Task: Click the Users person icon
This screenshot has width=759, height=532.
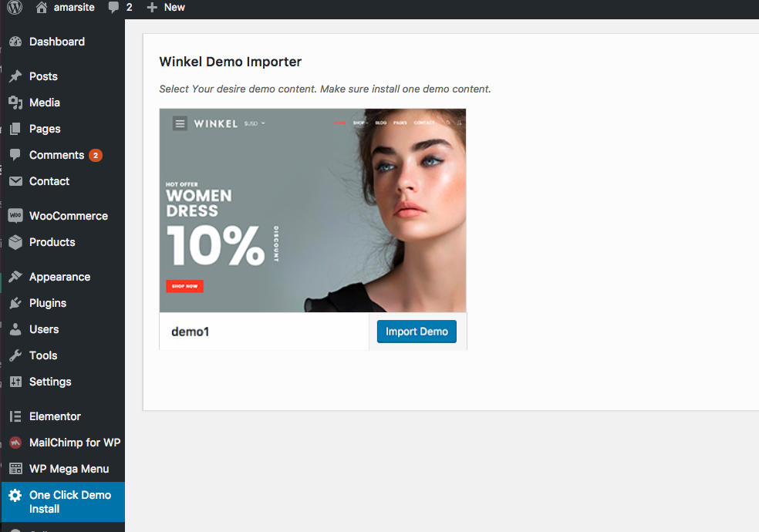Action: [x=15, y=329]
